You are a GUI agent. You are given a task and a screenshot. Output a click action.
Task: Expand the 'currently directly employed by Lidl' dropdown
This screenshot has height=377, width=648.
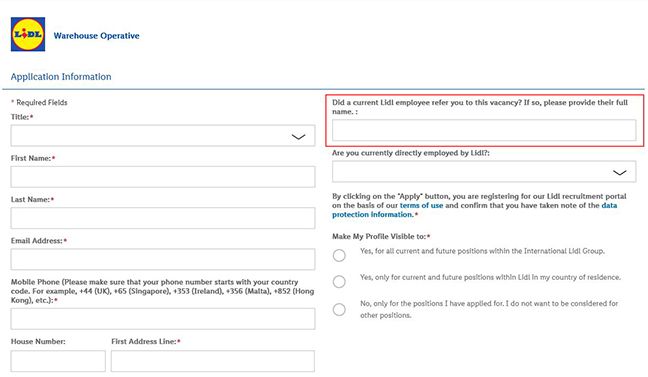[x=484, y=172]
